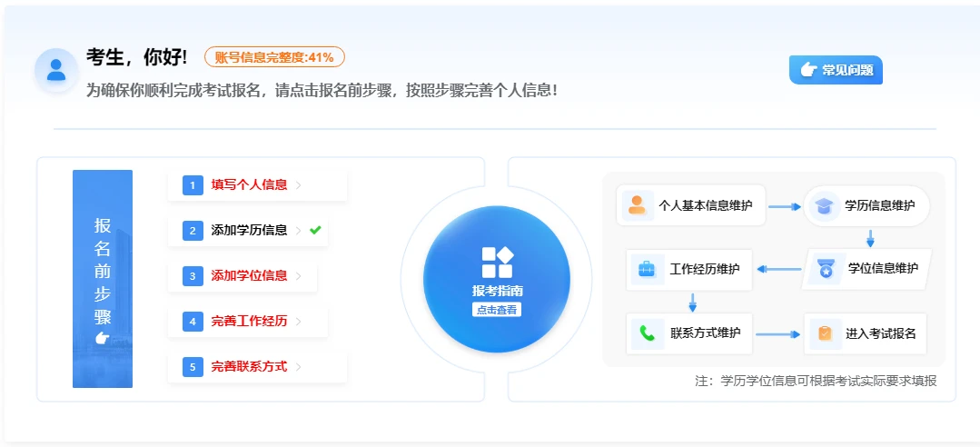Click the person icon in 个人基本信息维护
The width and height of the screenshot is (980, 447).
[x=637, y=205]
